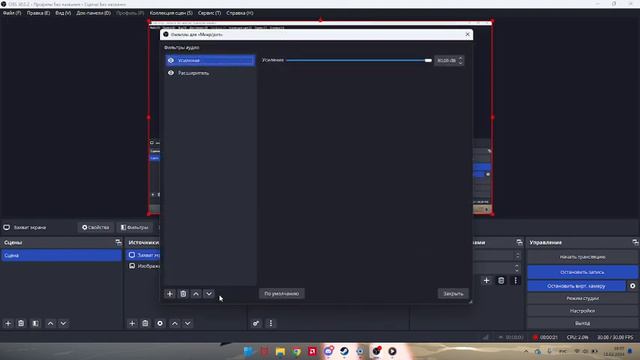Select the Захват экрана source row
The image size is (640, 360).
coord(143,255)
